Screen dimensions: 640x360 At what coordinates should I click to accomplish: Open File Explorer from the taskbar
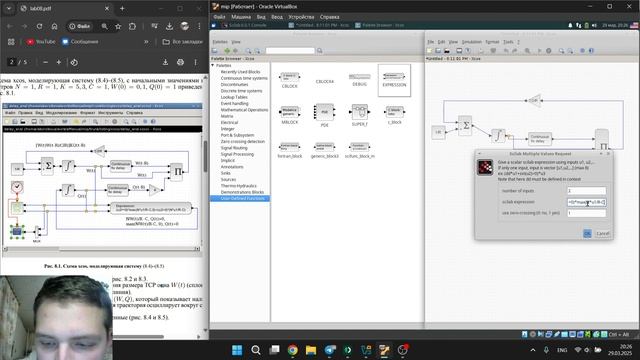tap(311, 350)
